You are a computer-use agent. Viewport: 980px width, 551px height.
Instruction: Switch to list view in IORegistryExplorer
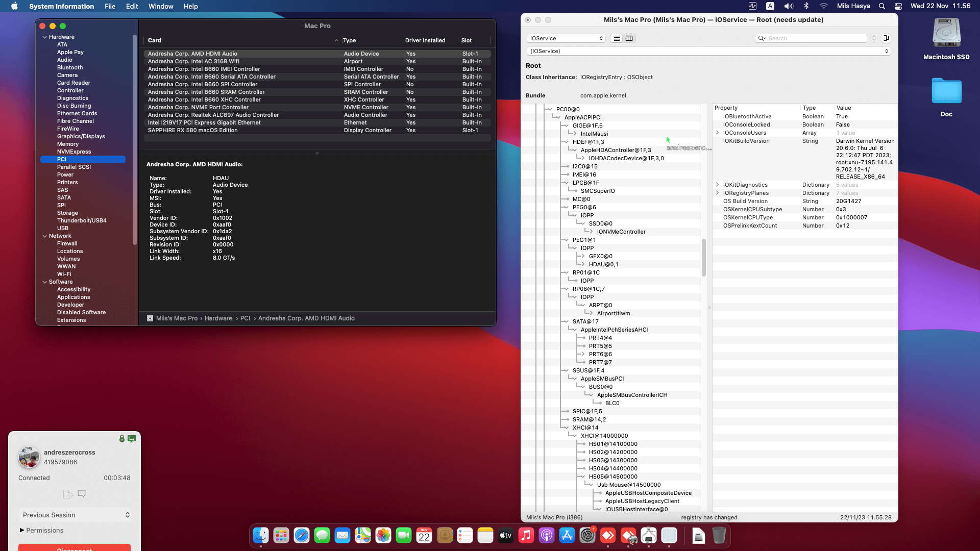[617, 38]
